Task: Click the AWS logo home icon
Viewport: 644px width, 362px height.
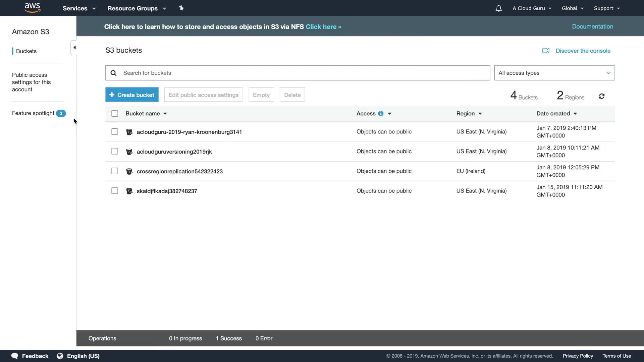Action: (33, 8)
